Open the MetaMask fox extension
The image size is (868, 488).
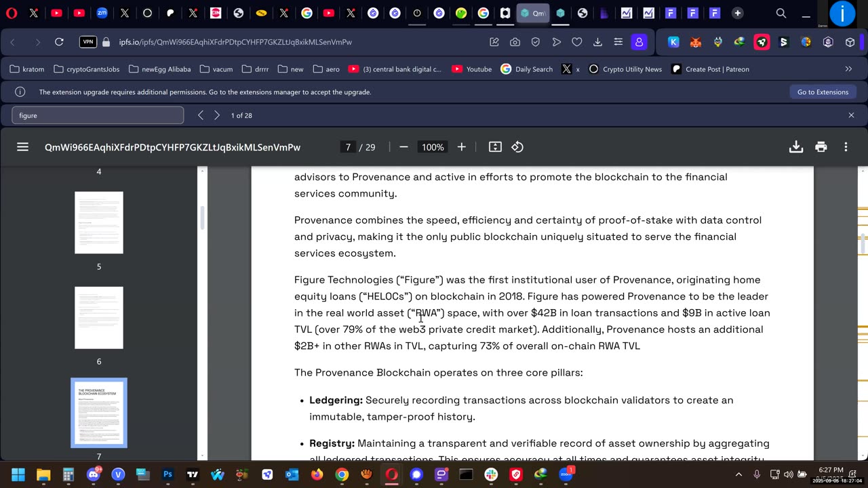tap(696, 42)
